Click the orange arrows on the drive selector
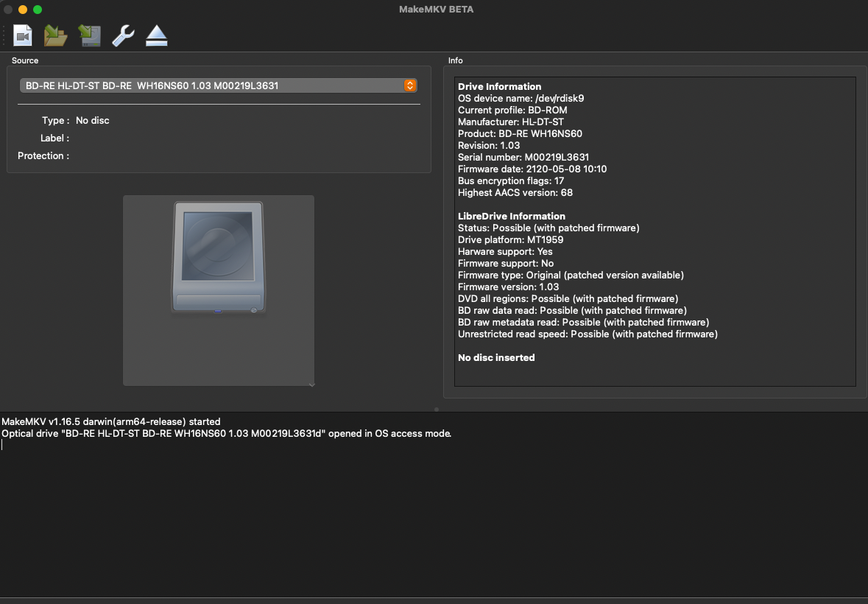 (409, 85)
